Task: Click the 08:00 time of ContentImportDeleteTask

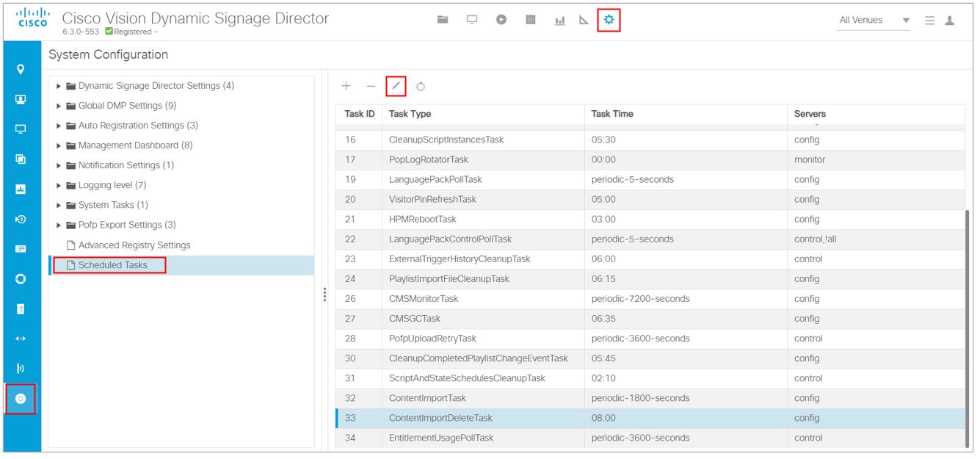Action: (603, 418)
